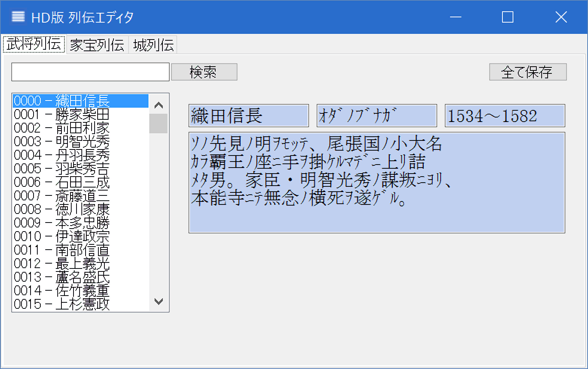Click the name field showing 織田信長
This screenshot has width=588, height=369.
[248, 116]
